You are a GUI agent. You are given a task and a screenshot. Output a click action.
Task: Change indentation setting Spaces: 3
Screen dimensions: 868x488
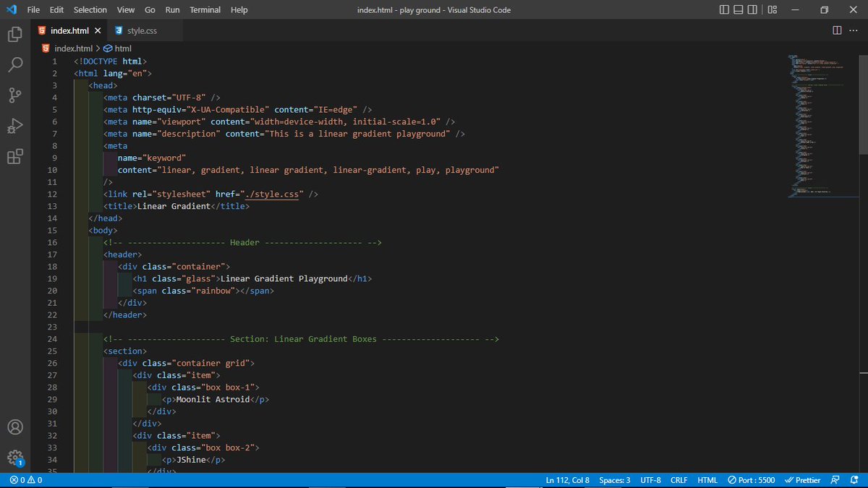pyautogui.click(x=615, y=480)
